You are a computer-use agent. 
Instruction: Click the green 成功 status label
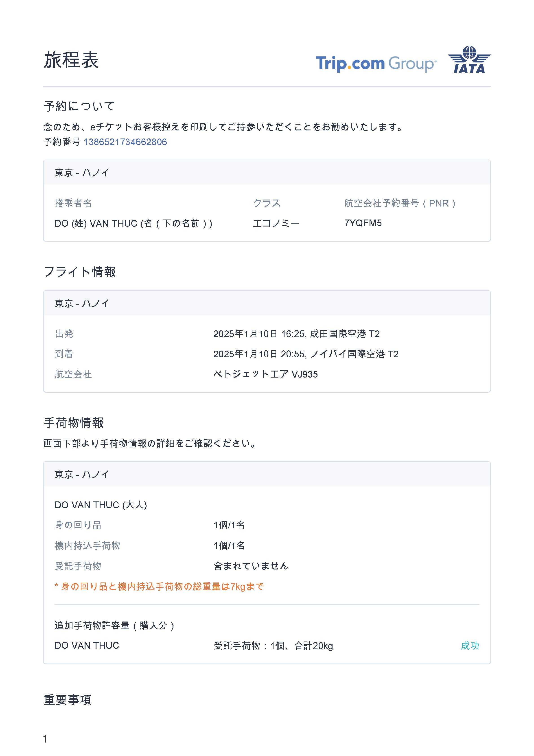coord(470,645)
